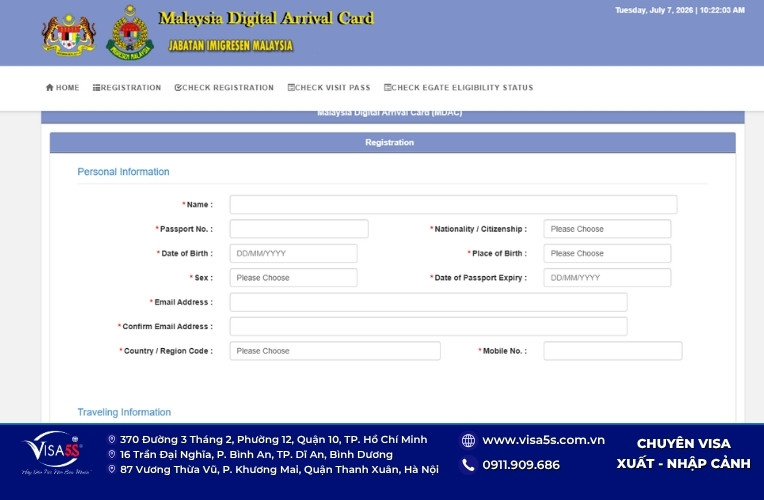This screenshot has height=500, width=764.
Task: Select the Date of Passport Expiry field
Action: [x=607, y=278]
